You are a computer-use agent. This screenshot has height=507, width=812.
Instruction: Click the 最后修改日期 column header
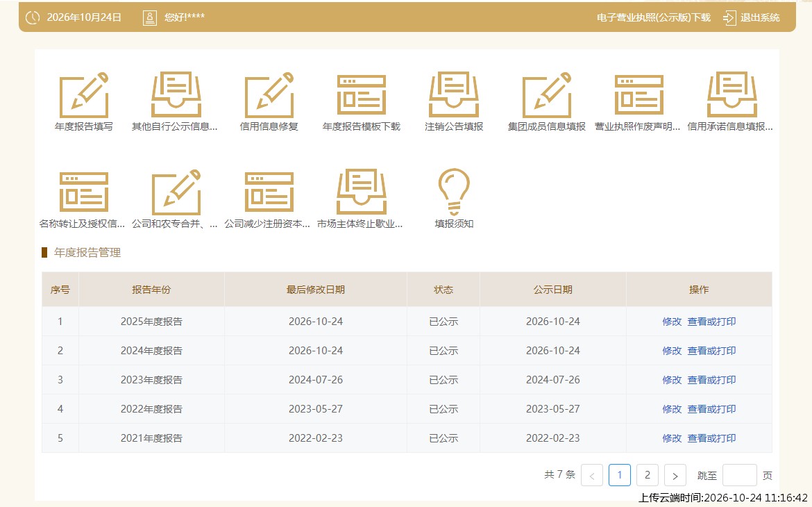coord(316,290)
